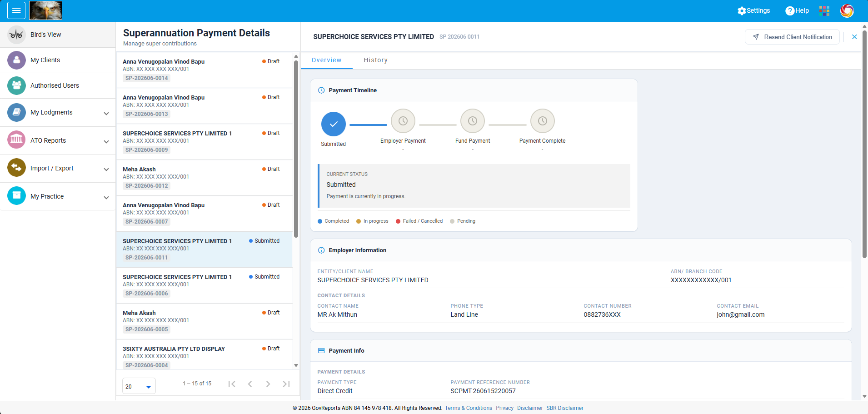Select draft payment SP-202606-0007

tap(205, 214)
